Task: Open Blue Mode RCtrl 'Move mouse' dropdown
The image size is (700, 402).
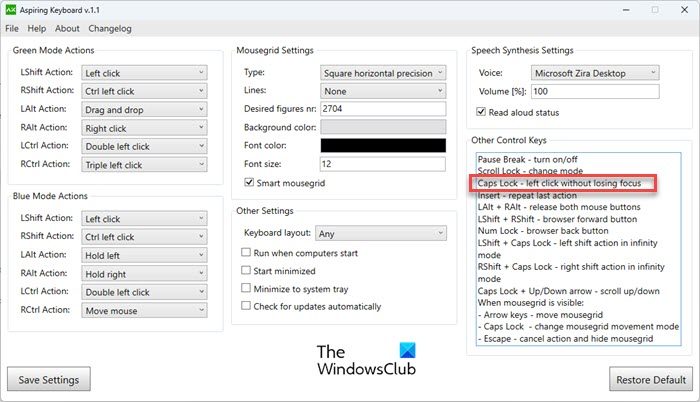Action: [x=144, y=310]
